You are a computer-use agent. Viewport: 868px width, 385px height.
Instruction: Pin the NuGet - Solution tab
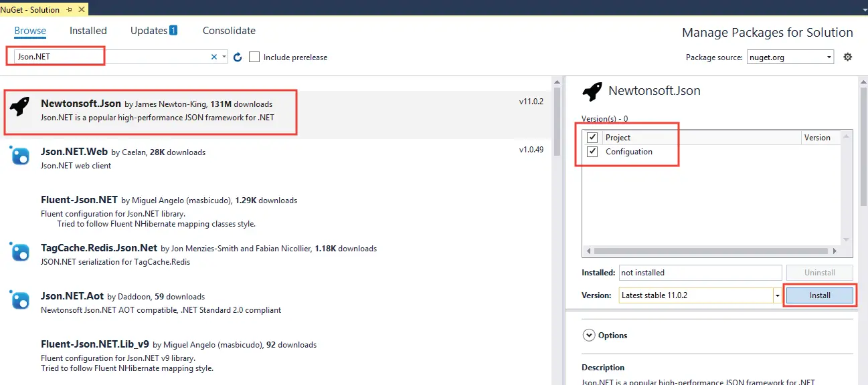(70, 9)
